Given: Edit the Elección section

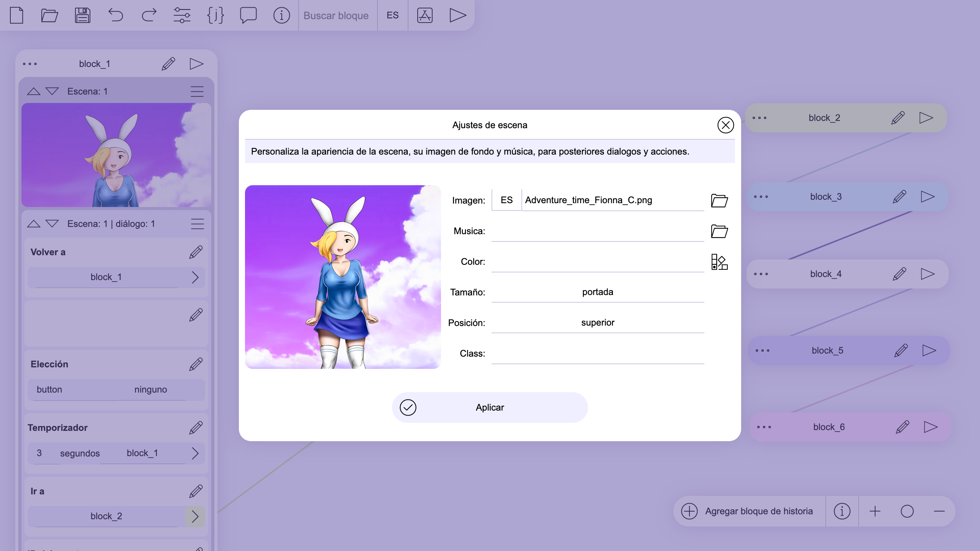Looking at the screenshot, I should tap(196, 364).
